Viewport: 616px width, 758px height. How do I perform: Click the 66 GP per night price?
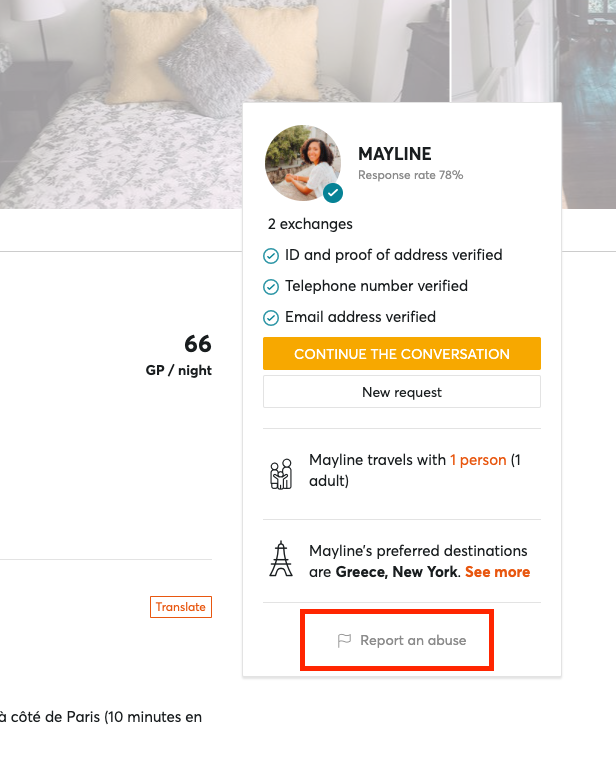point(198,344)
